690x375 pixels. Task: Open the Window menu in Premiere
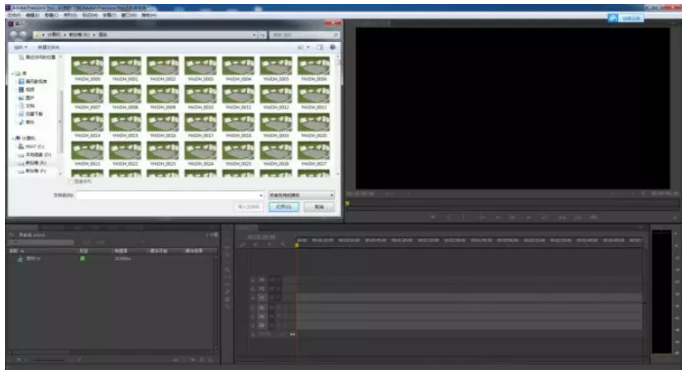pos(129,15)
